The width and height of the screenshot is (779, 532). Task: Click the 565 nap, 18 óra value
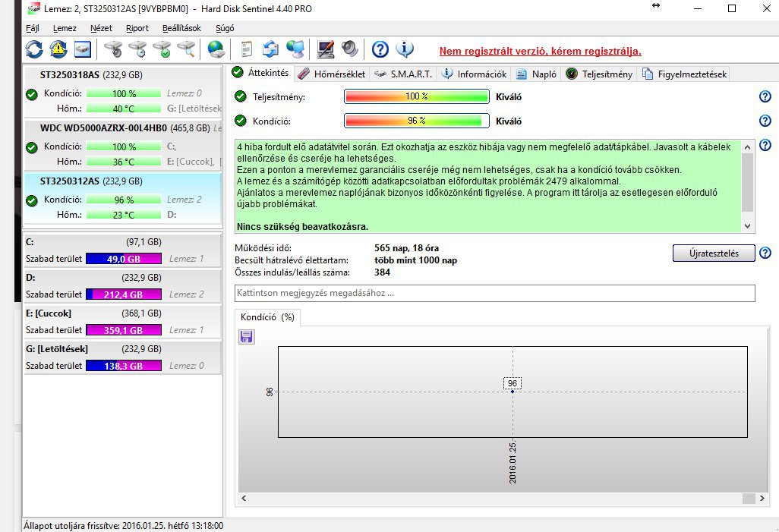tap(406, 248)
